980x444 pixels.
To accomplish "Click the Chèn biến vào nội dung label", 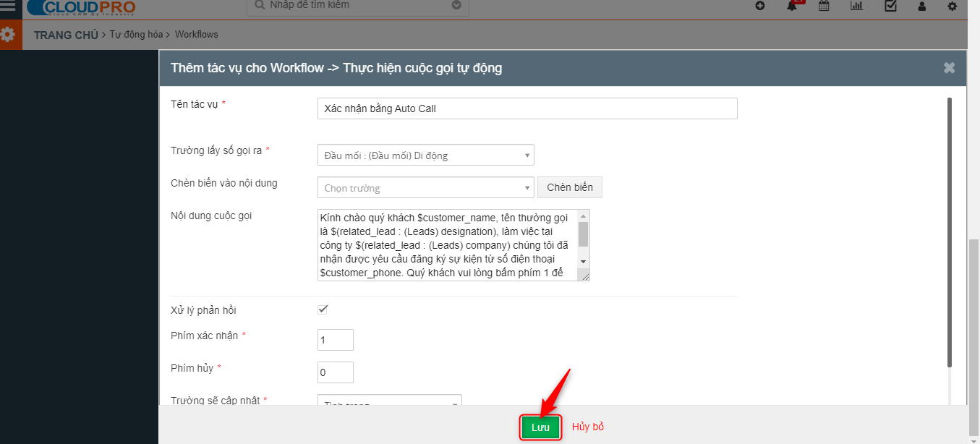I will (x=224, y=183).
